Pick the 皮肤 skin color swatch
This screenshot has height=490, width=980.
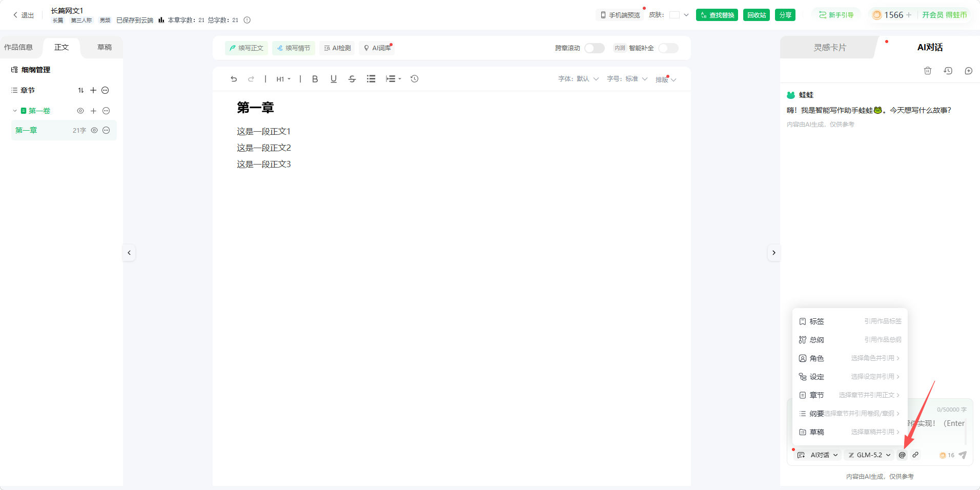[x=675, y=15]
